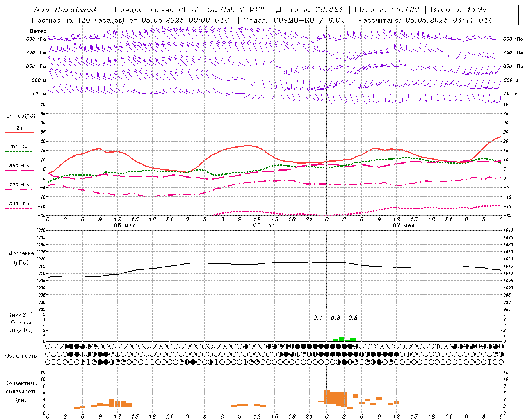Click the "(мм/1ч.)" unit label
This screenshot has height=420, width=525.
(21, 330)
